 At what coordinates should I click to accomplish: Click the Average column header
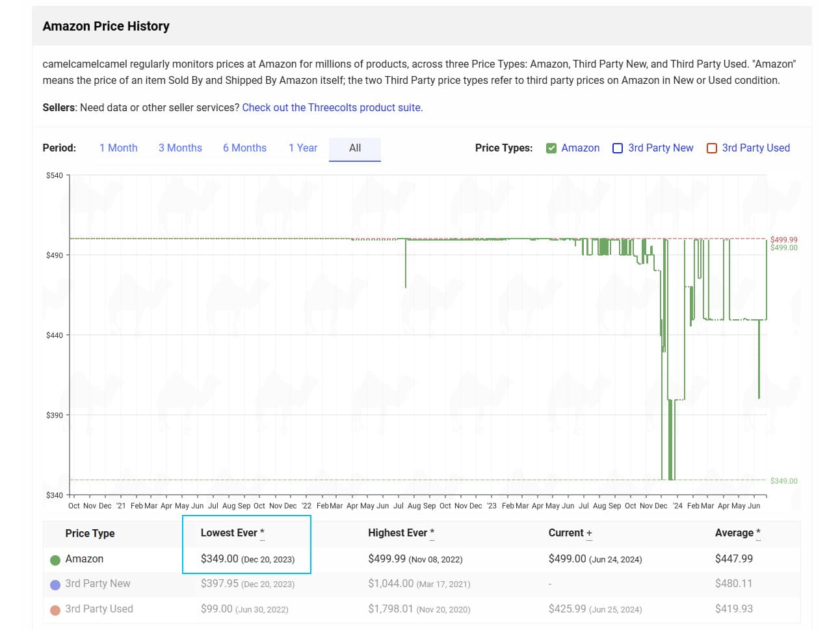[737, 533]
